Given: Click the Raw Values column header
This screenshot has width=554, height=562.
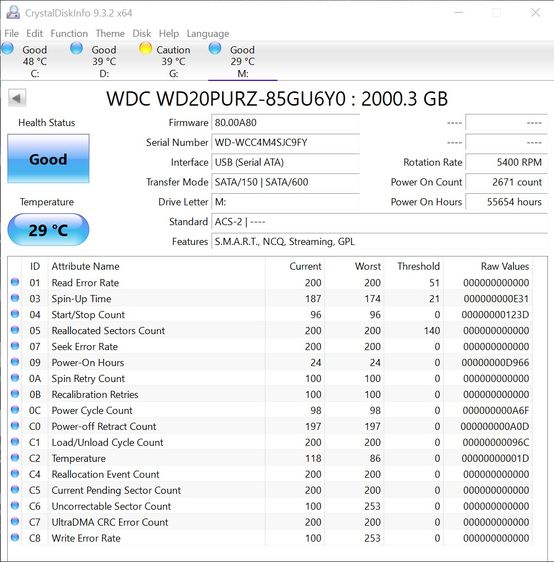Looking at the screenshot, I should (505, 266).
